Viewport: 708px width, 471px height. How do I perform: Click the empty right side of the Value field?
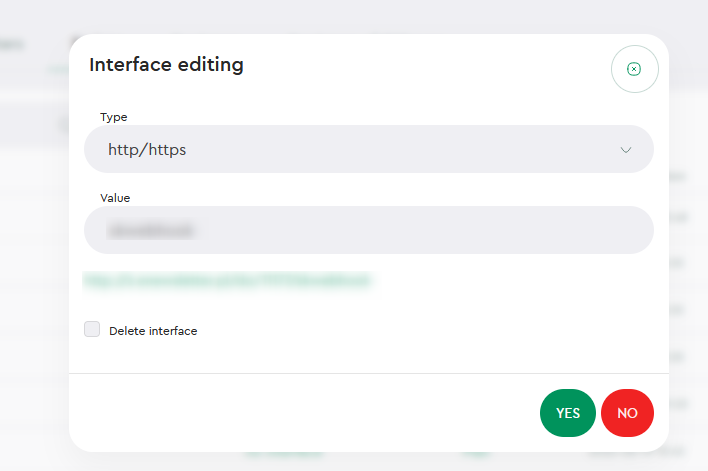pyautogui.click(x=497, y=230)
